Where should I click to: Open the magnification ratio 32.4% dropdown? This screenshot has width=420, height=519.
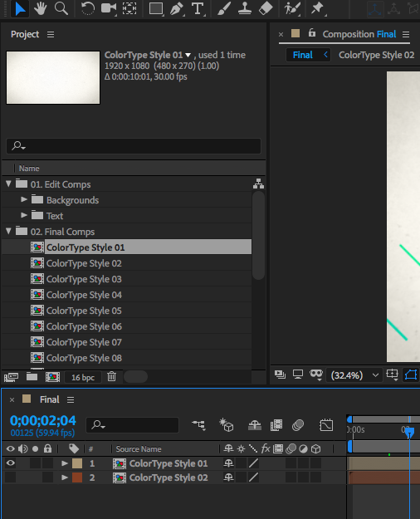click(354, 375)
